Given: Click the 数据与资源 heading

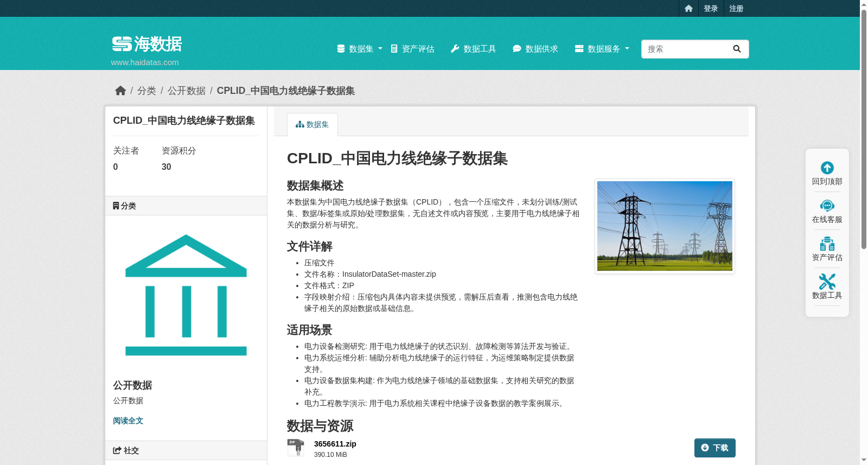Looking at the screenshot, I should 320,426.
